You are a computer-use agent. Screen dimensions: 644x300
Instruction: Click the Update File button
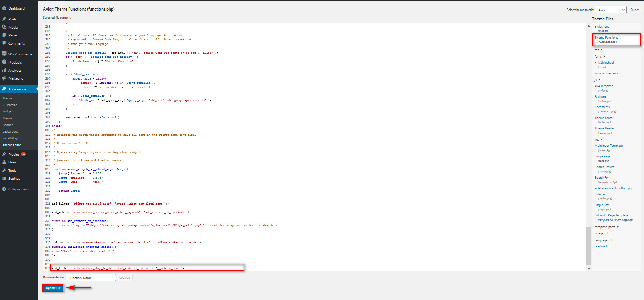pyautogui.click(x=53, y=288)
